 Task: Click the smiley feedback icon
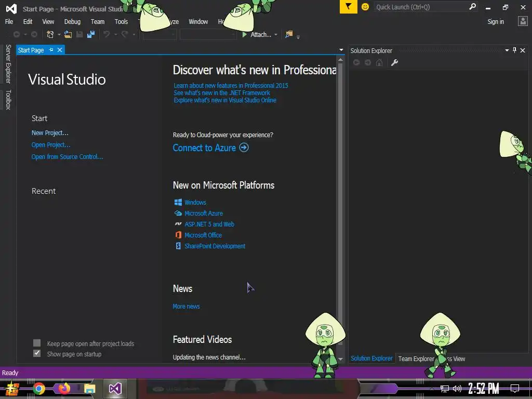click(x=365, y=7)
